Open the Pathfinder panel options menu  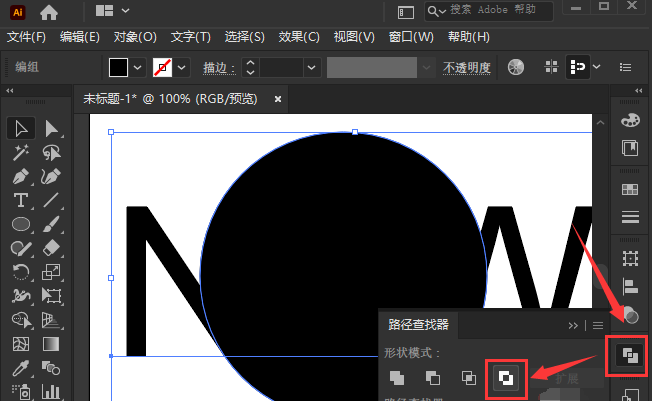598,325
